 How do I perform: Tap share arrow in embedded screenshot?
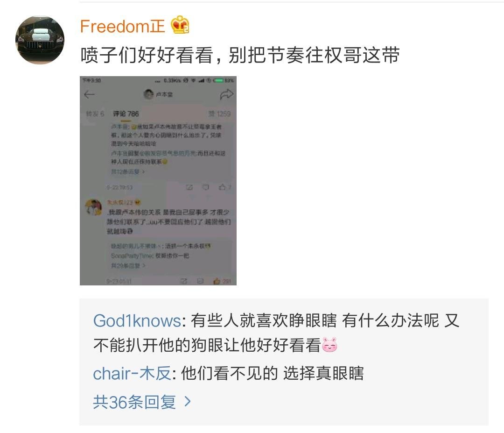pos(226,94)
